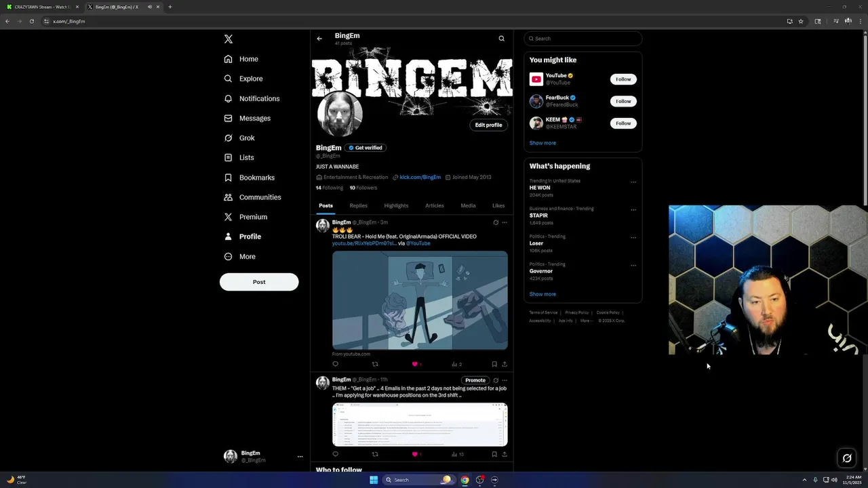868x488 pixels.
Task: Reload the page in browser toolbar
Action: (31, 21)
